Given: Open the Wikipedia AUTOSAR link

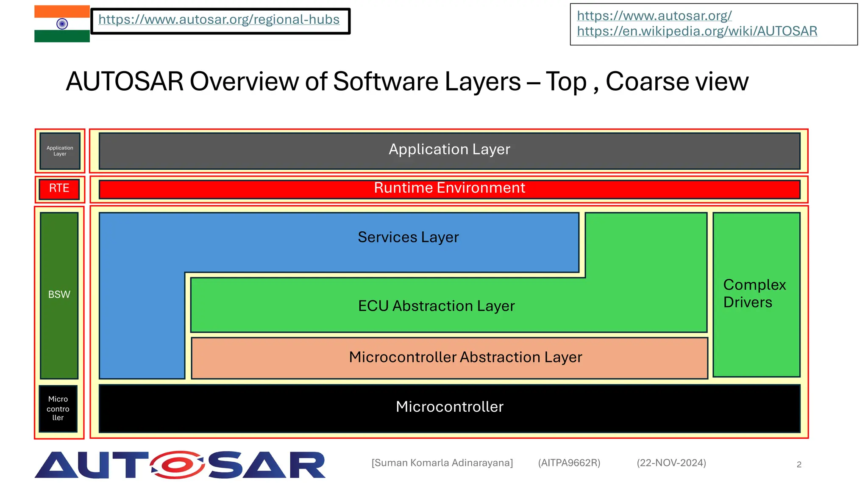Looking at the screenshot, I should (x=697, y=31).
